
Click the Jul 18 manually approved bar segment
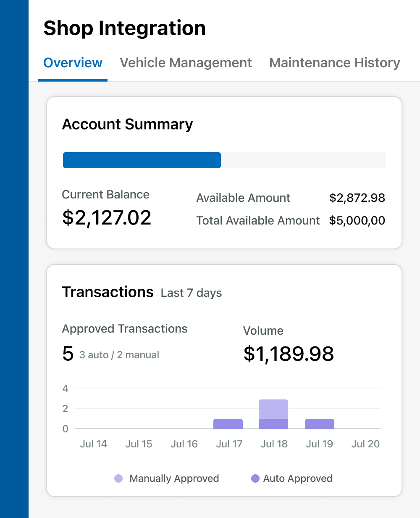273,409
